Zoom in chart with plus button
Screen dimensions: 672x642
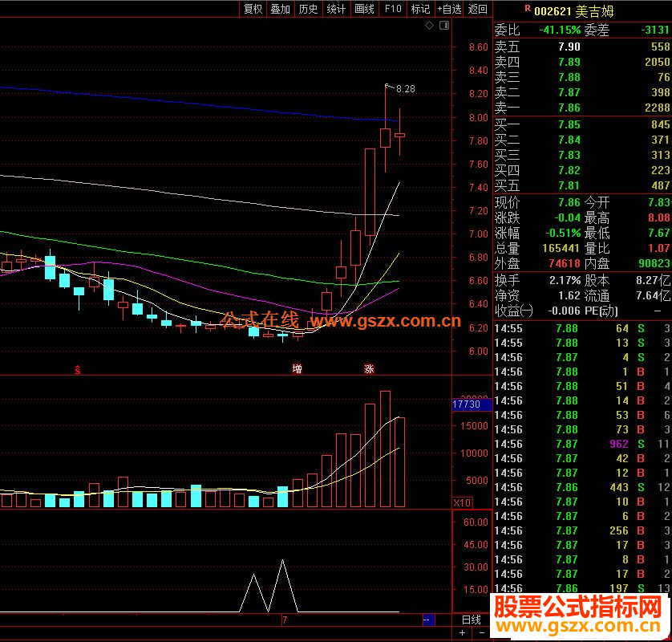coord(462,633)
